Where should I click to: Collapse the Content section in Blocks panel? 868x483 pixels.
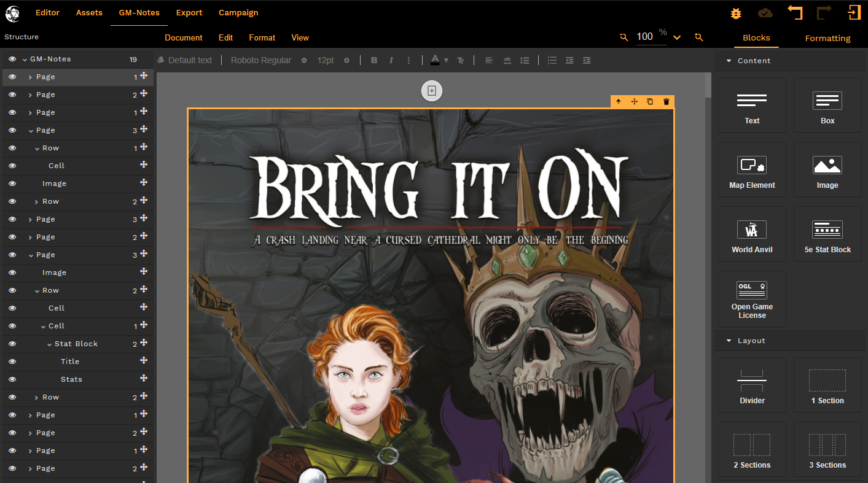click(729, 61)
